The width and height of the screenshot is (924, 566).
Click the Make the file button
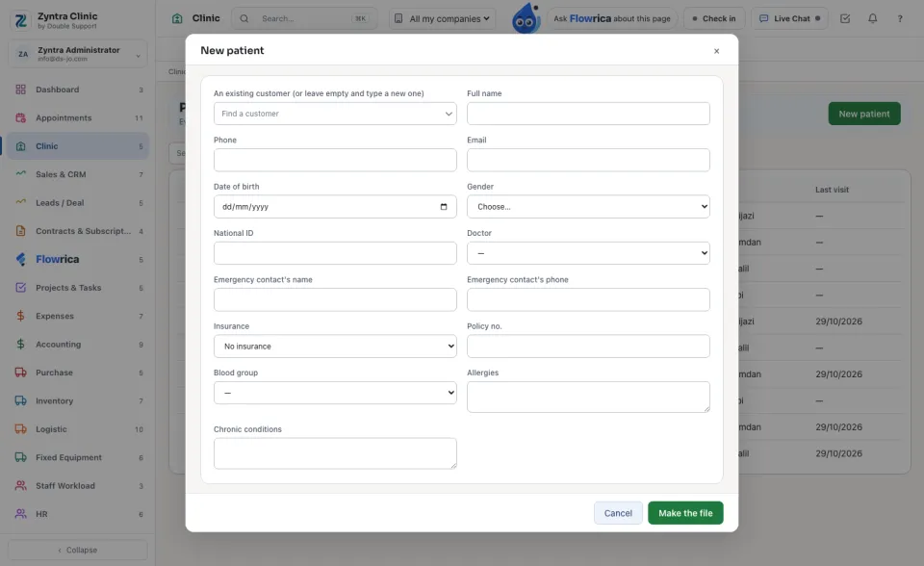tap(685, 513)
